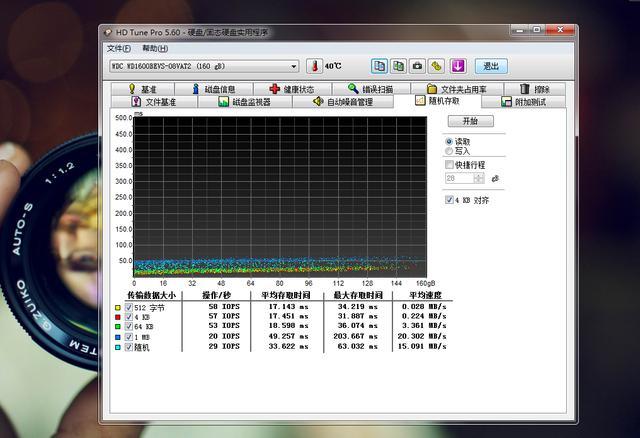Click the blue 1 MB color swatch
Viewport: 640px width, 438px height.
coord(118,337)
